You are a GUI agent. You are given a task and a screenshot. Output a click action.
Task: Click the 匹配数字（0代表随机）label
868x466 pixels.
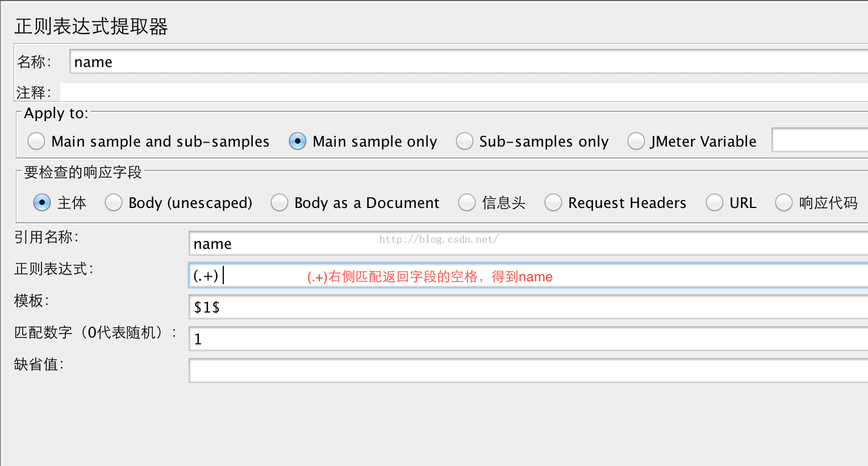coord(95,332)
